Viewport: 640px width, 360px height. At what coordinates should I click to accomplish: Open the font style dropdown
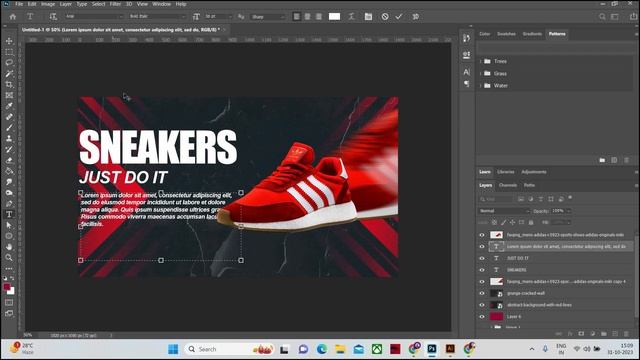coord(157,17)
